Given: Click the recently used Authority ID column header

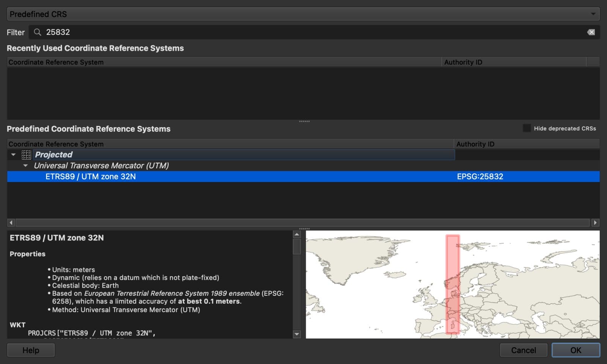Looking at the screenshot, I should (x=514, y=62).
